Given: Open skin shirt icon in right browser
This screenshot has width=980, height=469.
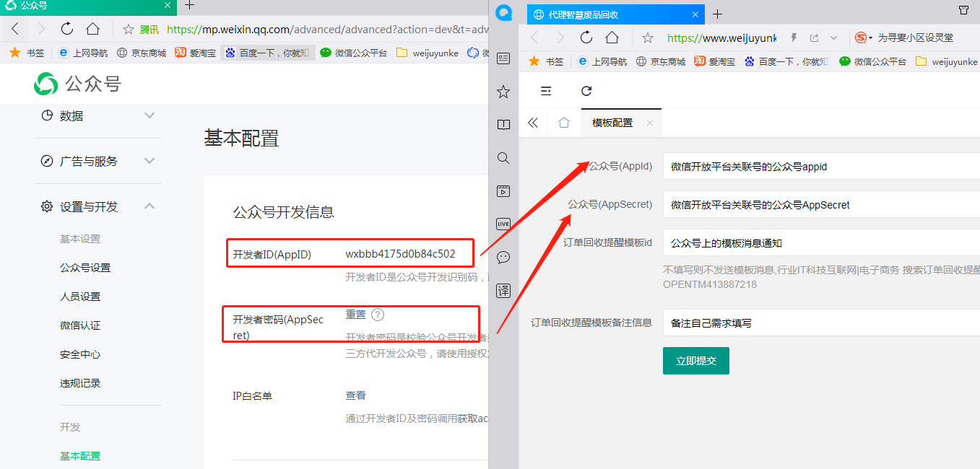Looking at the screenshot, I should point(963,10).
